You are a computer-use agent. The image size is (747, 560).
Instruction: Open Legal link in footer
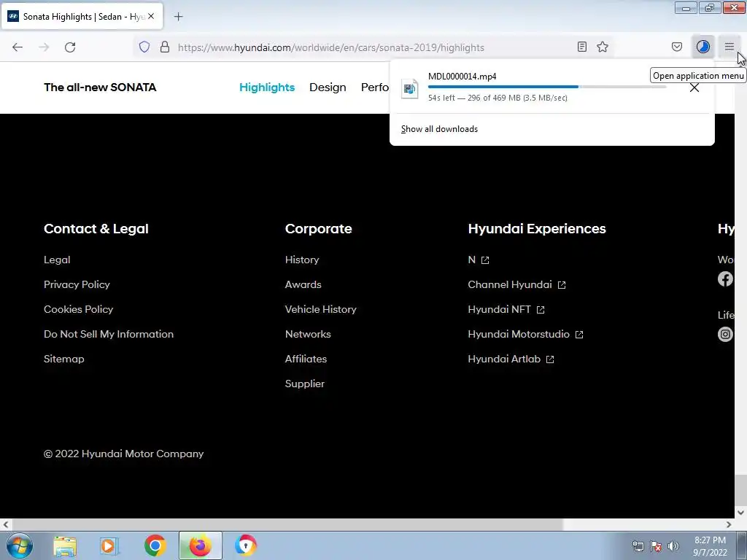(x=57, y=260)
